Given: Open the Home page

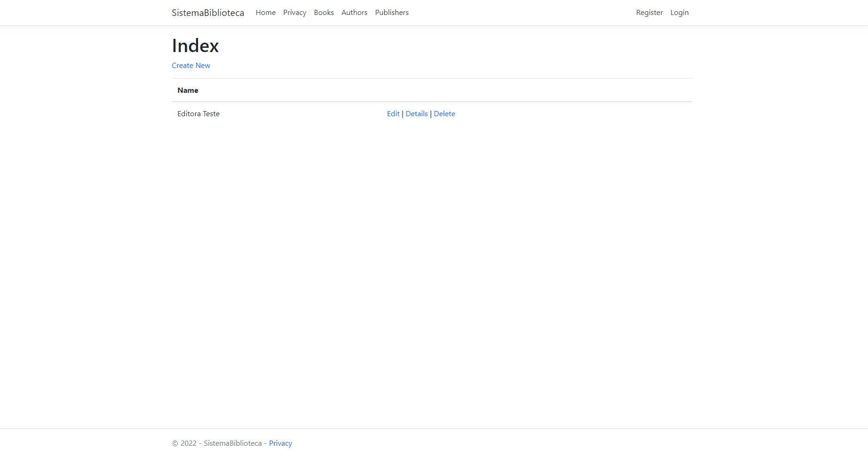Looking at the screenshot, I should coord(266,12).
